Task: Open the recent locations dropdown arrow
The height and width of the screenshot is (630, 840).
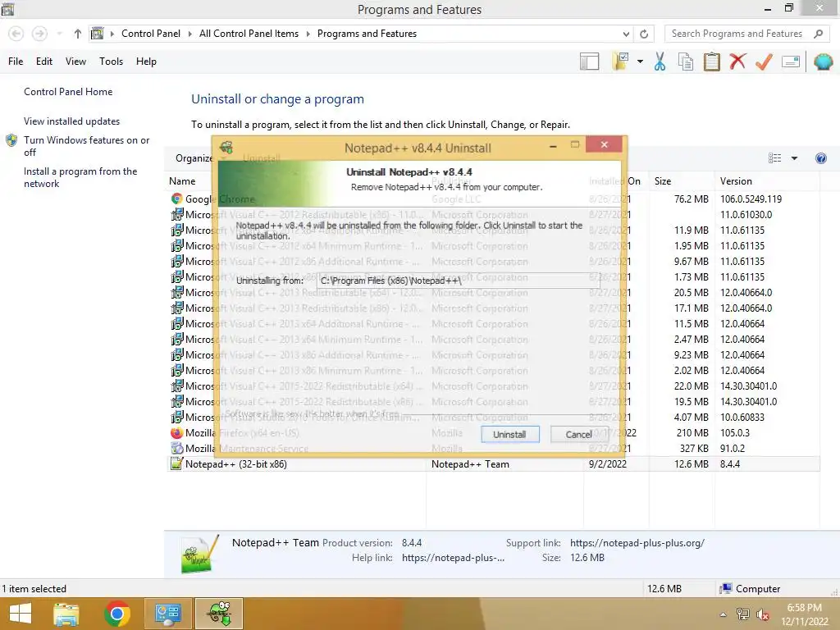Action: (x=59, y=34)
